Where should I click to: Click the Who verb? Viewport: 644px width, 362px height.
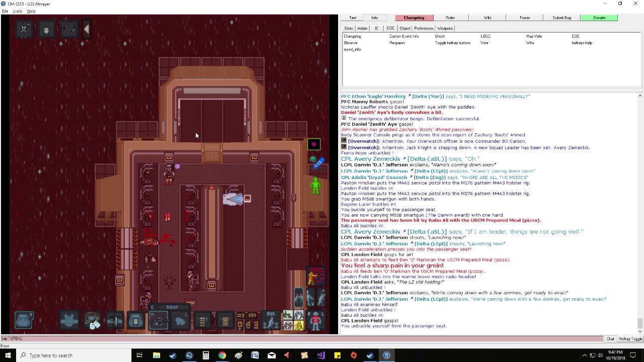529,43
